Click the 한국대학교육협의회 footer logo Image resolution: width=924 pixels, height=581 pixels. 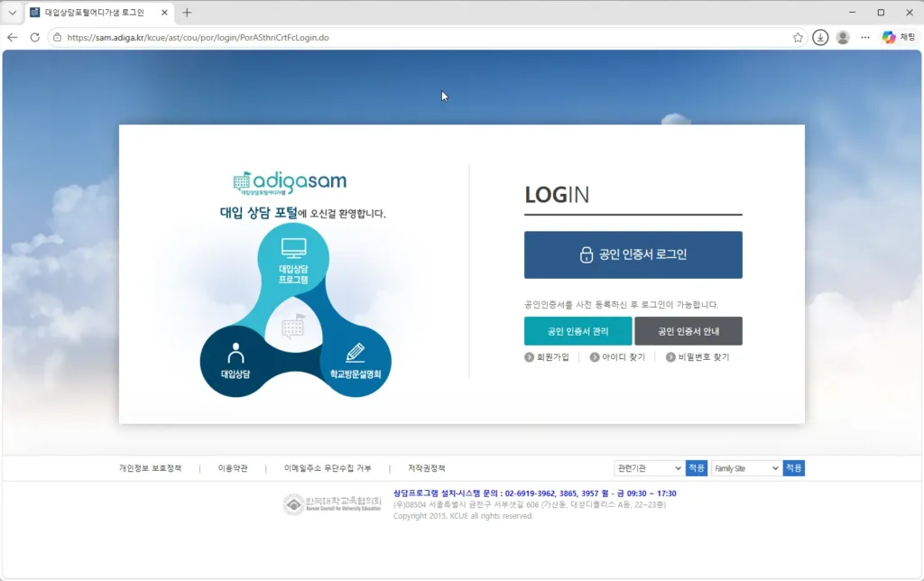[x=332, y=504]
